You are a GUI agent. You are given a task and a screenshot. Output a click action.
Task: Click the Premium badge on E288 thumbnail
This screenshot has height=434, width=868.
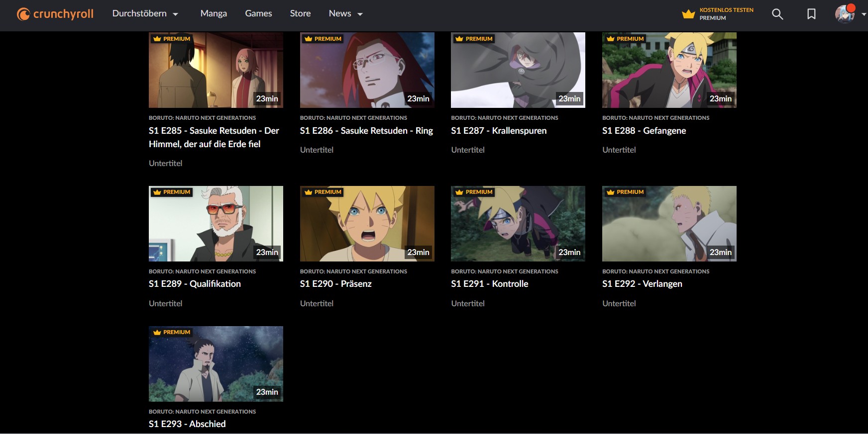tap(625, 39)
